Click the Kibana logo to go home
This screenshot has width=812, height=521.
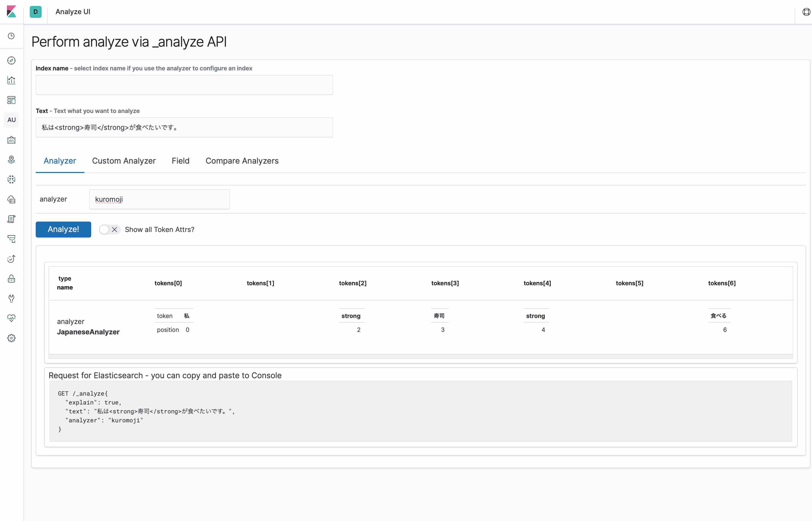(x=11, y=11)
